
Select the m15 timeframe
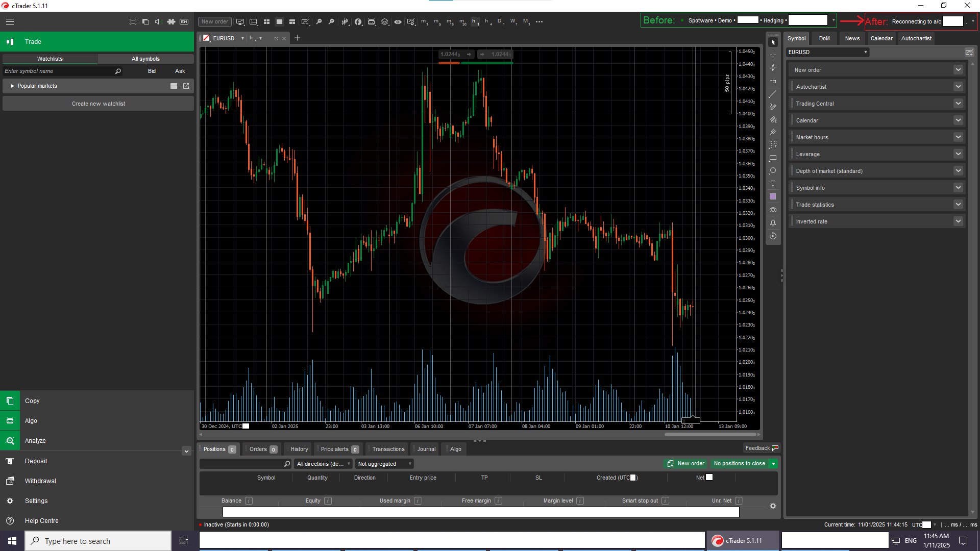click(x=450, y=21)
